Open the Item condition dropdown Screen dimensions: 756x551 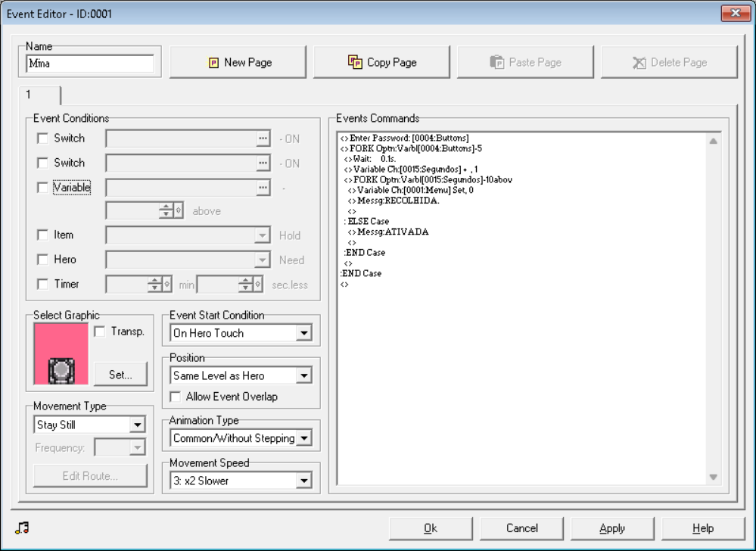263,235
